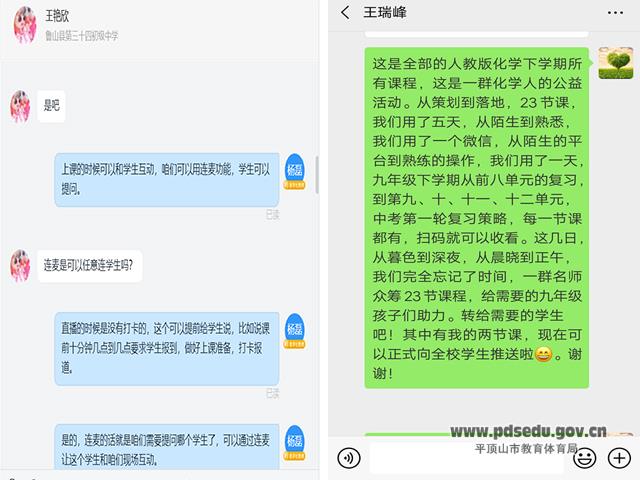640x480 pixels.
Task: Select the long green message about 化学课程
Action: point(476,218)
